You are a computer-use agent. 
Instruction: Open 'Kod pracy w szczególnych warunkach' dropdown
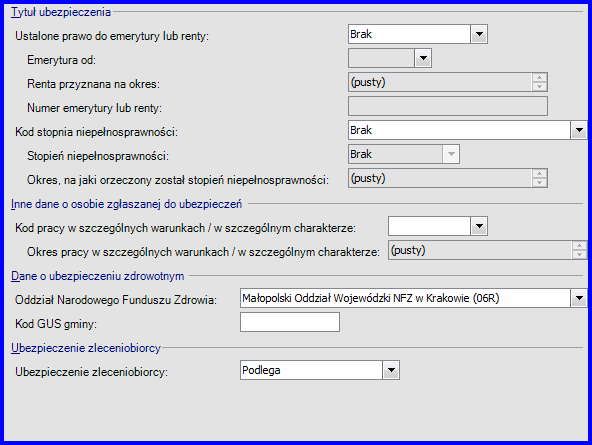click(x=479, y=226)
